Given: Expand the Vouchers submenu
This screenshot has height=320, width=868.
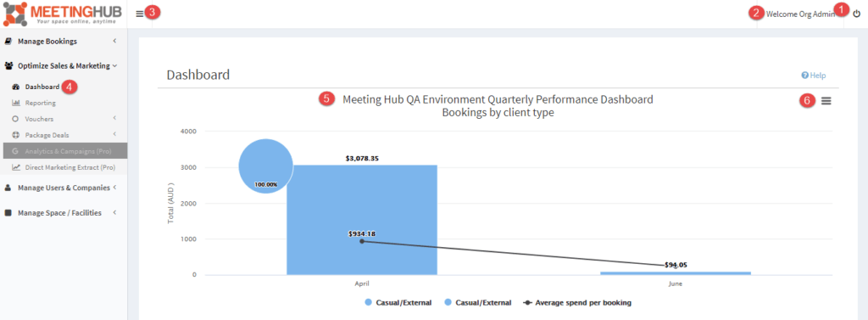Looking at the screenshot, I should 64,119.
